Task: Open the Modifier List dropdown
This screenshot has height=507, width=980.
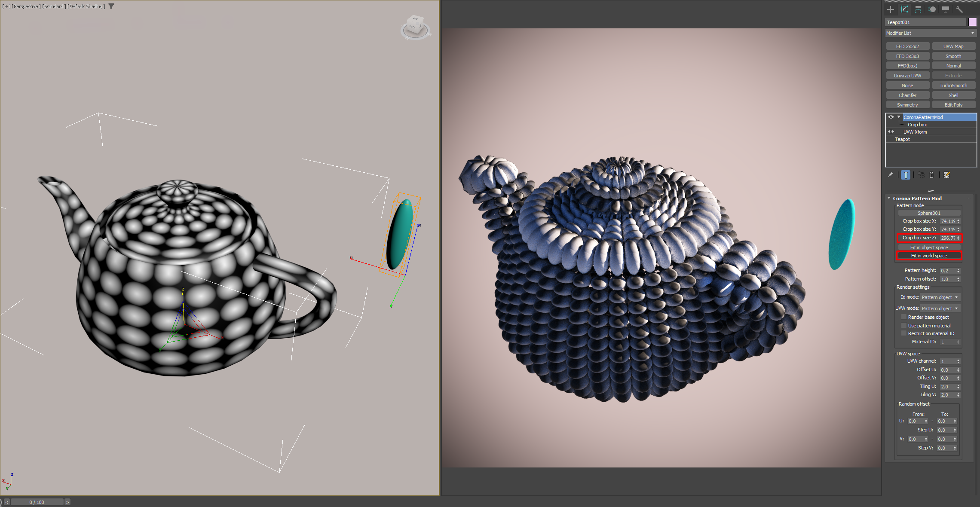Action: 931,33
